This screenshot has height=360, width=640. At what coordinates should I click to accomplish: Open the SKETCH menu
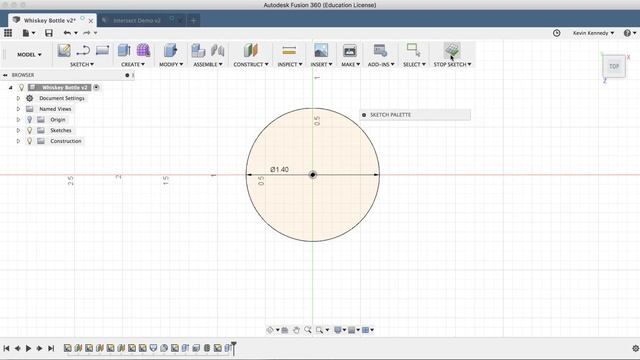[82, 64]
